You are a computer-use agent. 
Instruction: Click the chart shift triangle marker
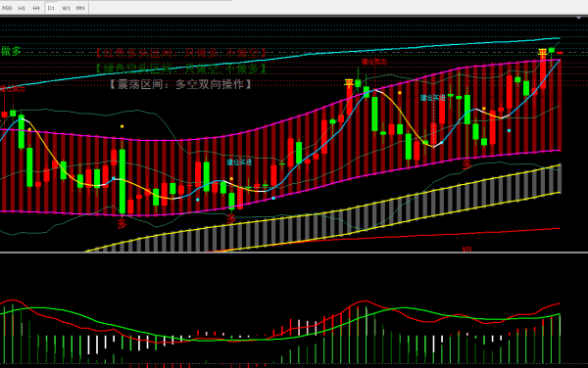tap(579, 18)
